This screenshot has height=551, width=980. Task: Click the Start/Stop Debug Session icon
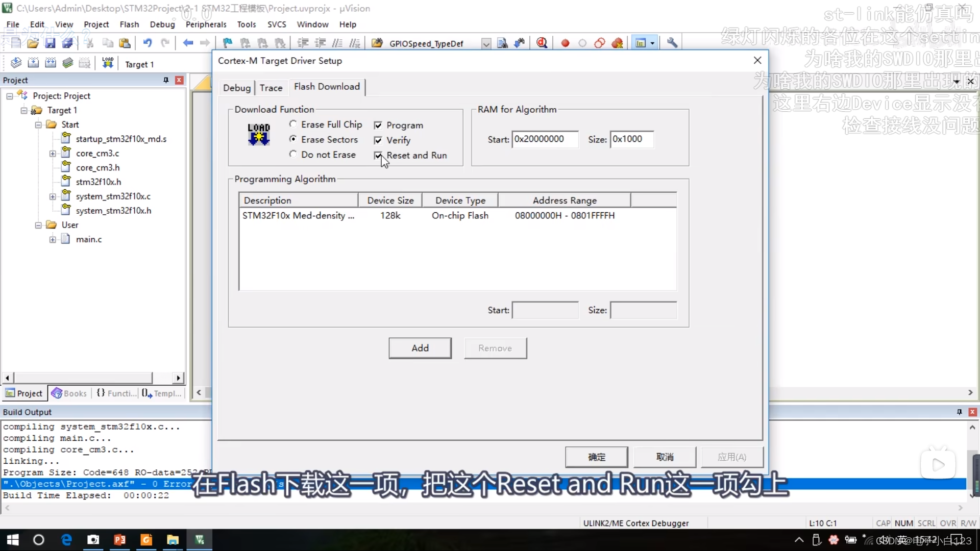pos(542,43)
